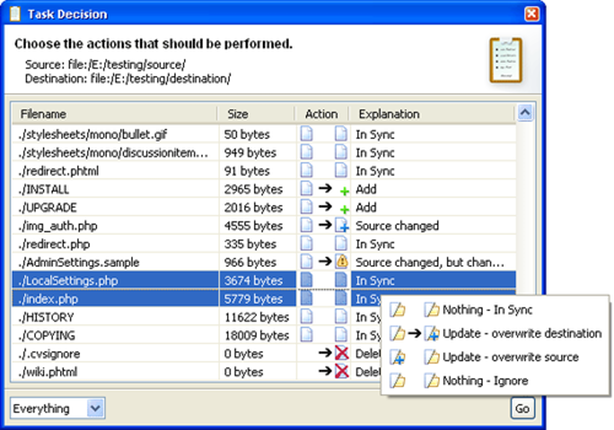
Task: Click the Explanation column header
Action: coord(430,114)
